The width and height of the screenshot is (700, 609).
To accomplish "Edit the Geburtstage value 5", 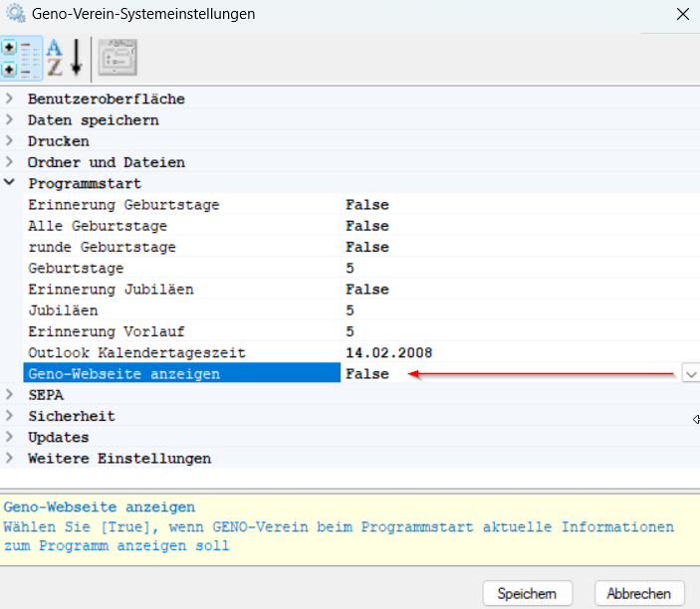I will coord(350,268).
